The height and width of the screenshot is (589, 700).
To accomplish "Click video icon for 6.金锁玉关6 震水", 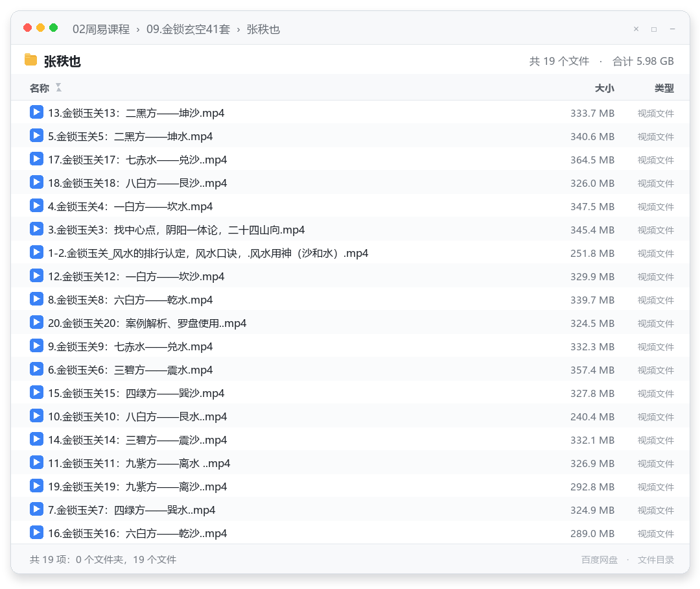I will click(36, 369).
